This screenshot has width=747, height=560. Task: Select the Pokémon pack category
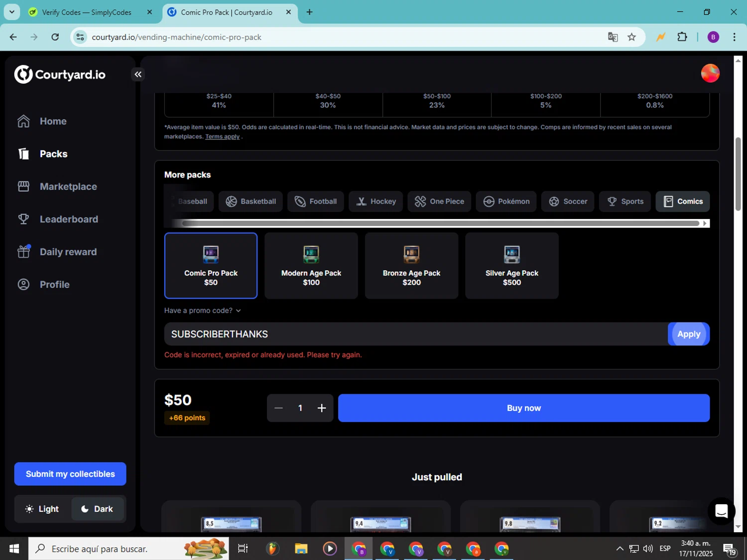506,202
